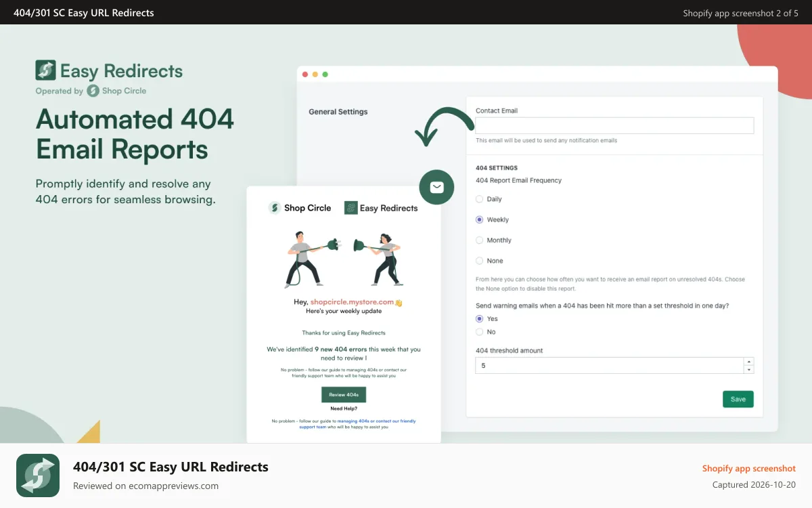Image resolution: width=812 pixels, height=508 pixels.
Task: Click the round green email envelope icon
Action: click(x=436, y=187)
